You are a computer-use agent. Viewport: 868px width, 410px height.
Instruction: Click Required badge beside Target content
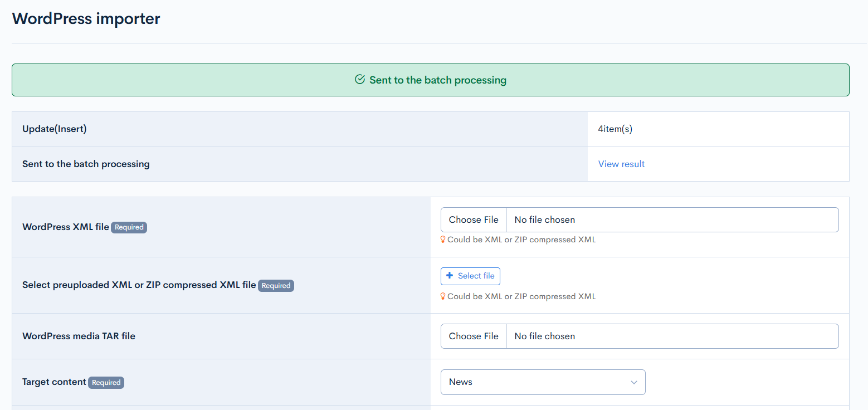[x=106, y=383]
